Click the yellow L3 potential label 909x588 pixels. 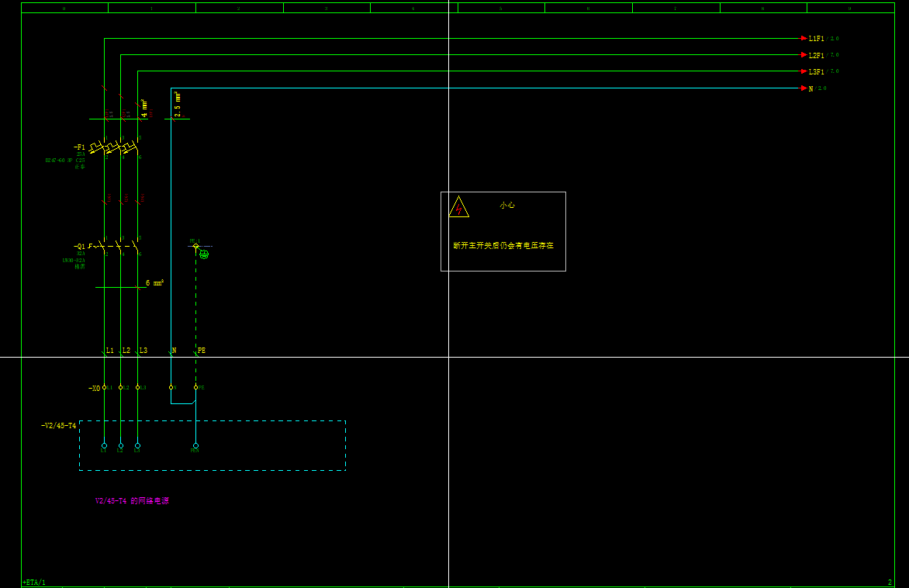click(143, 351)
